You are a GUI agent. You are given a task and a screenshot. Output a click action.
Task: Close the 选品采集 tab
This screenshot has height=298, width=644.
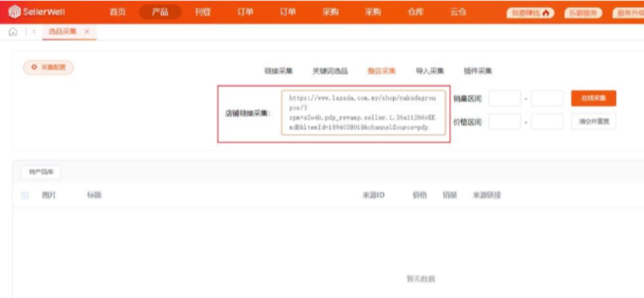(87, 32)
